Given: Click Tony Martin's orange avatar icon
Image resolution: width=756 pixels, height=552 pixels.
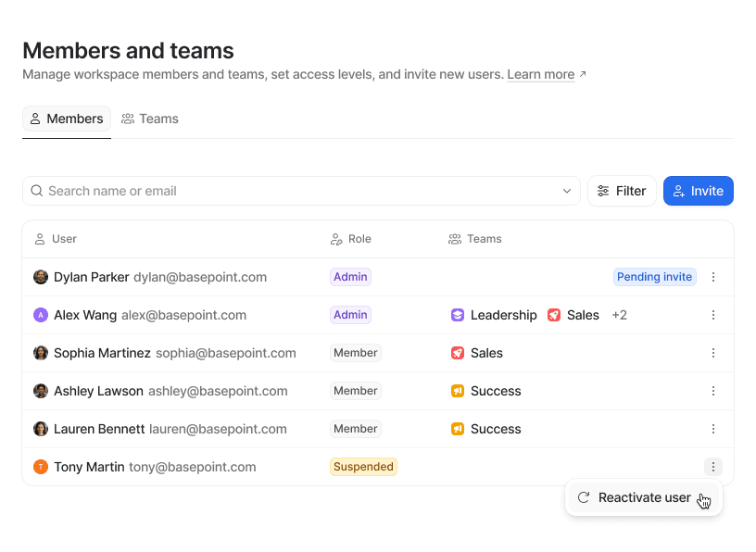Looking at the screenshot, I should click(x=41, y=467).
